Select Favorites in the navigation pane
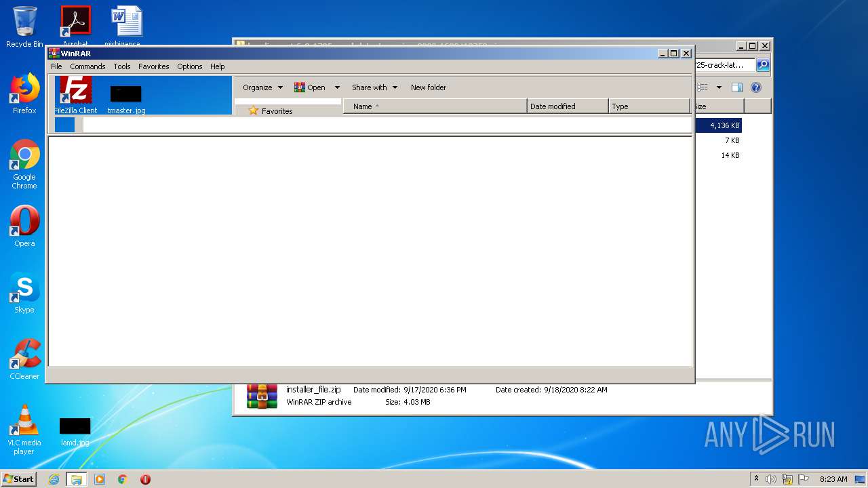Image resolution: width=868 pixels, height=488 pixels. tap(271, 110)
